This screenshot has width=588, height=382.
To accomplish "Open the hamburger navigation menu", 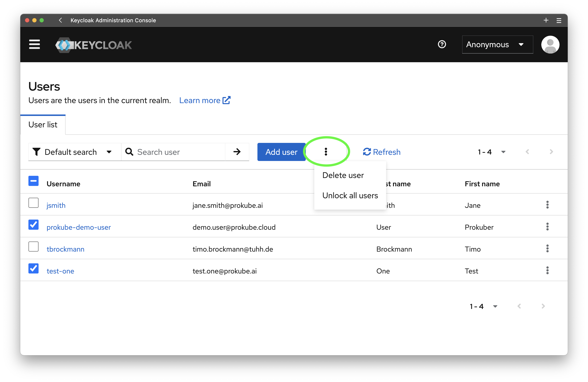I will click(x=34, y=44).
